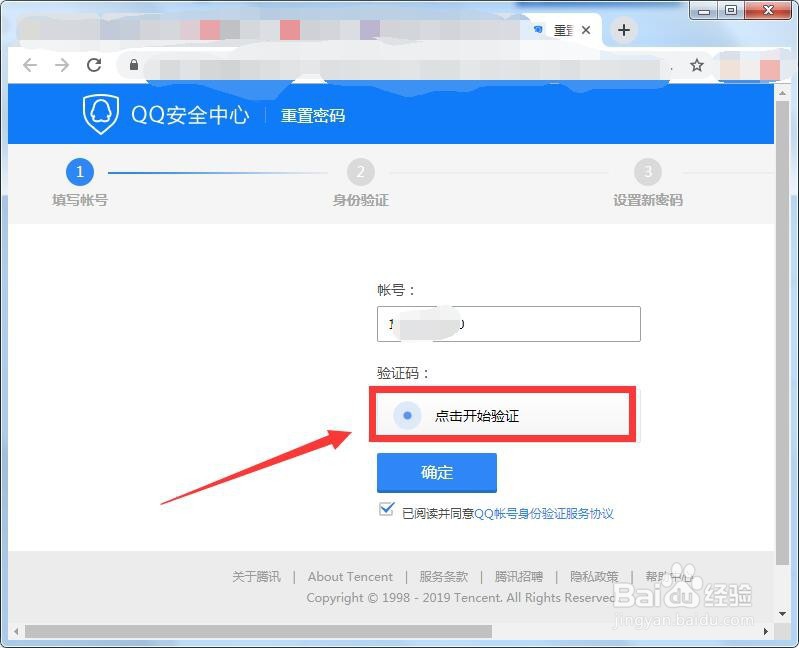
Task: Open a new browser tab
Action: [x=624, y=30]
